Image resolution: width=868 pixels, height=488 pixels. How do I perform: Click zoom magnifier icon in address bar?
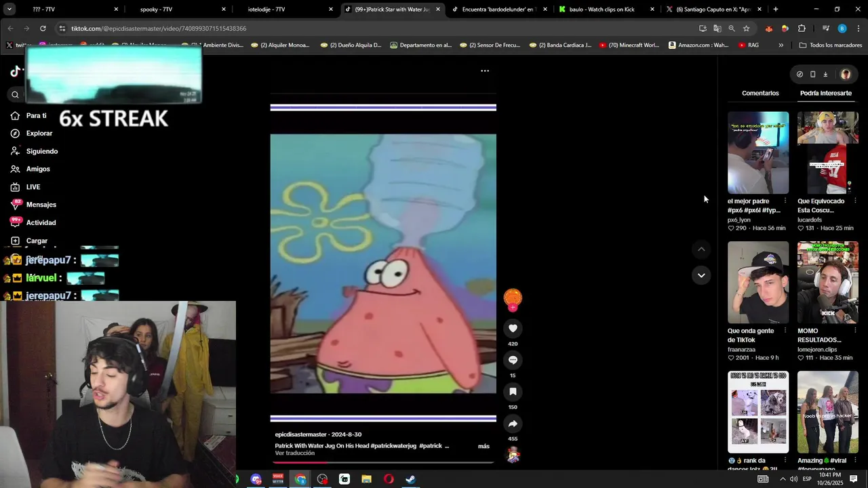pos(732,28)
